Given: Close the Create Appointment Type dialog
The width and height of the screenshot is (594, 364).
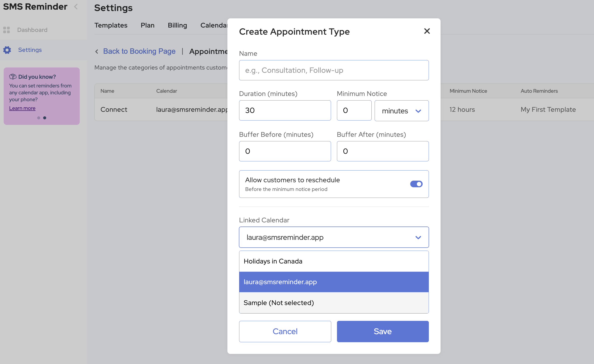Looking at the screenshot, I should click(427, 31).
